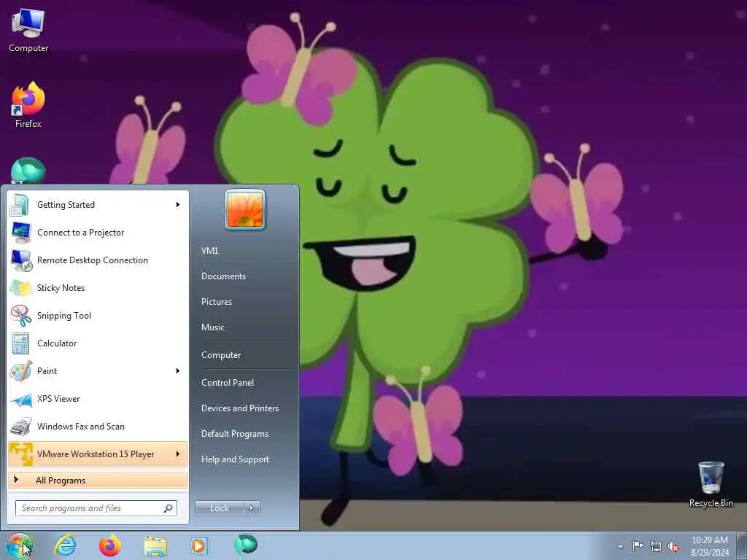747x560 pixels.
Task: Select the teal globe desktop shortcut icon
Action: [28, 171]
